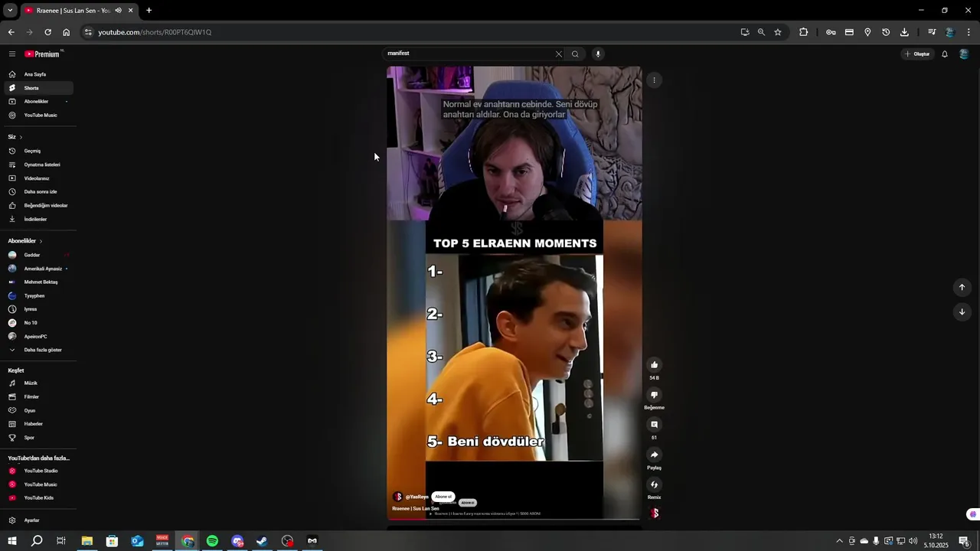
Task: Remix this Short
Action: [x=654, y=484]
